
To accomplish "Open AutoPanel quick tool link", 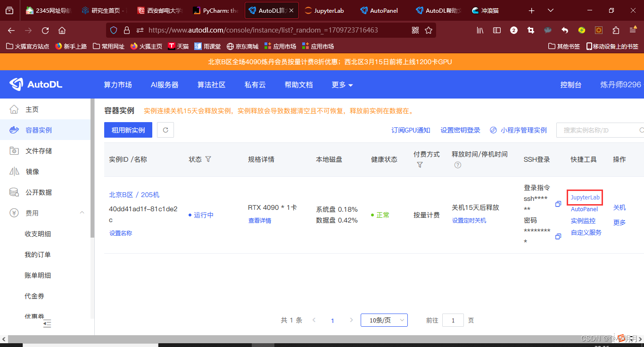I will [584, 209].
